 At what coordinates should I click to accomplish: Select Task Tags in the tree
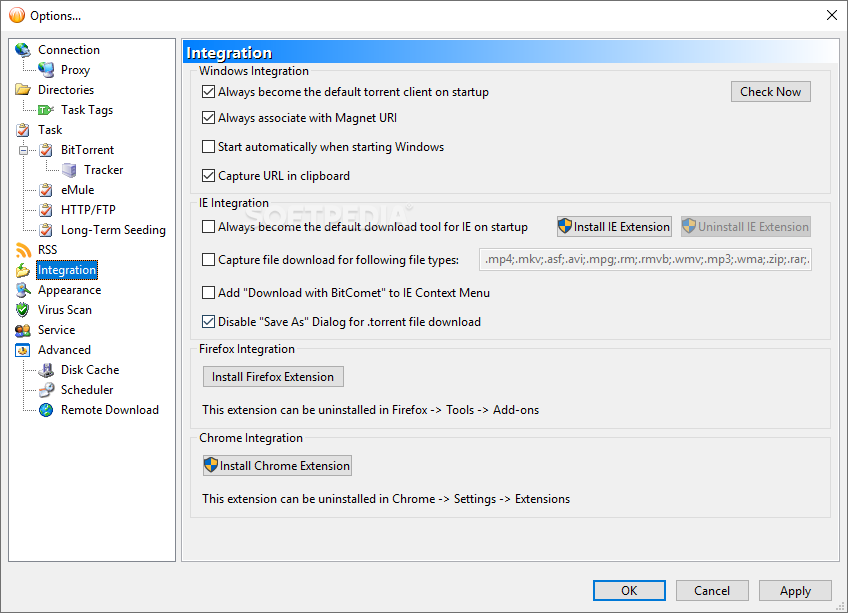coord(87,110)
